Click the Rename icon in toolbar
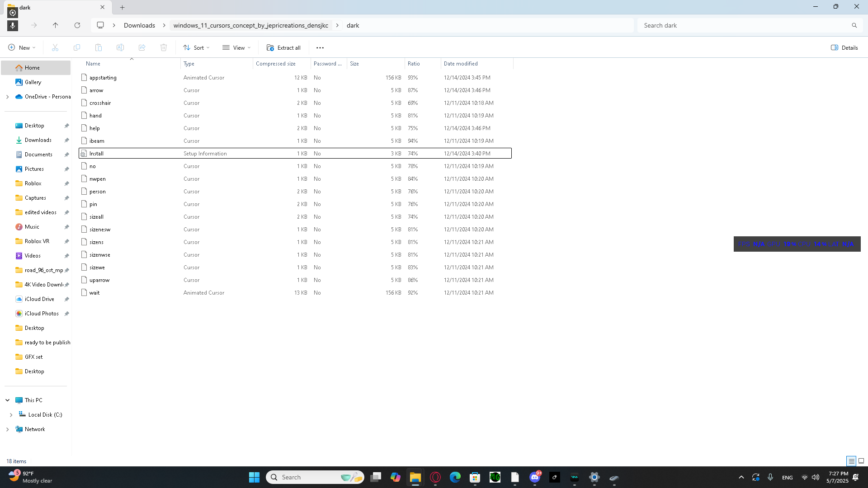Image resolution: width=868 pixels, height=488 pixels. pos(120,47)
